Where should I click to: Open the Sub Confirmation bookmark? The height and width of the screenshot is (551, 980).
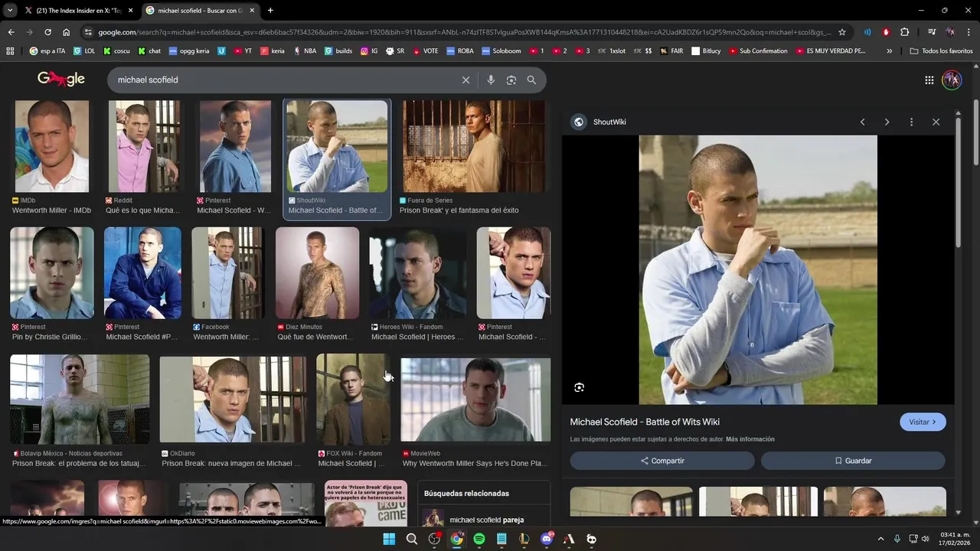(758, 51)
